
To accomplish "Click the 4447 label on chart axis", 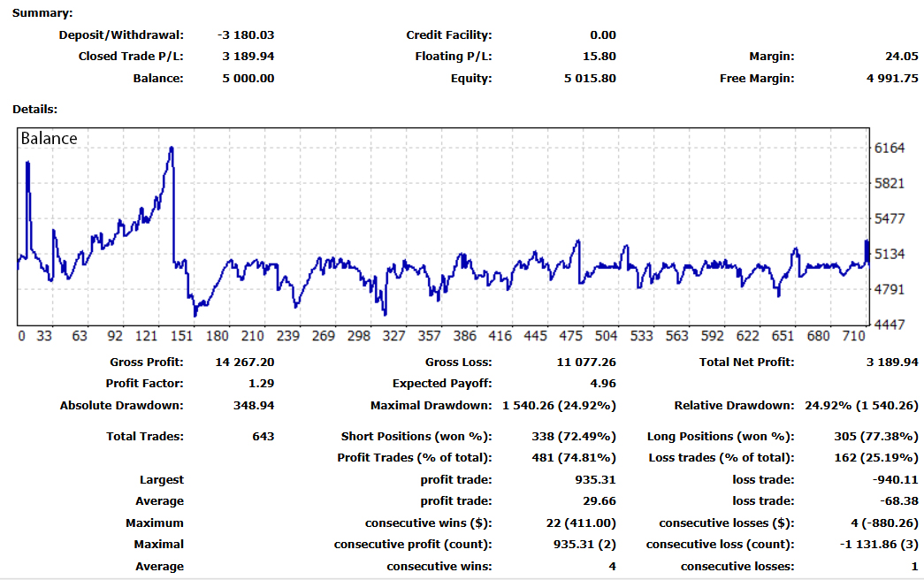I will pyautogui.click(x=889, y=324).
